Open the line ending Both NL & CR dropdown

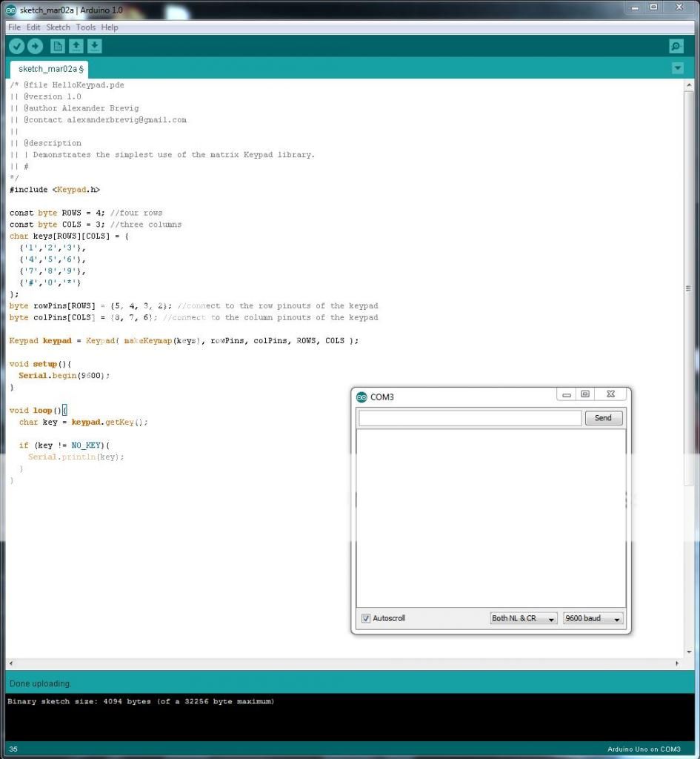pyautogui.click(x=524, y=618)
